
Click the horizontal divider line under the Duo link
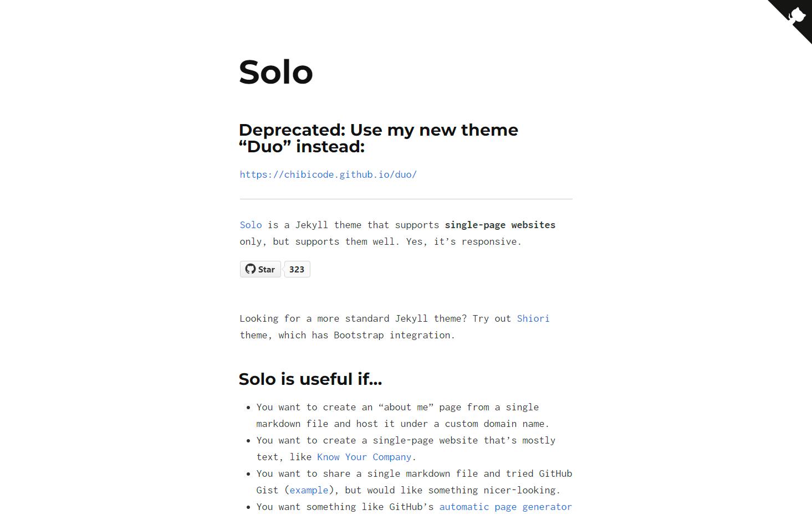coord(406,199)
